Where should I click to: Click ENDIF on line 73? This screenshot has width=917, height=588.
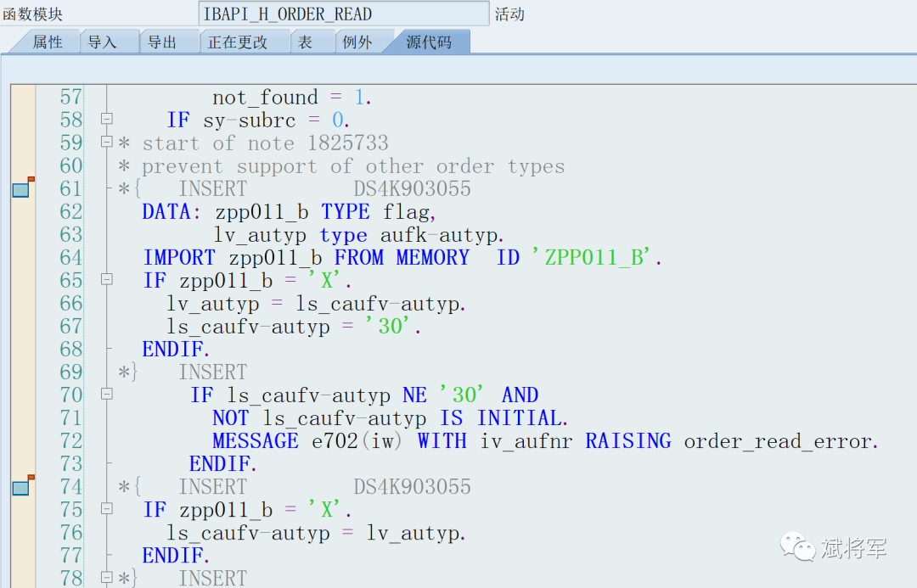coord(219,464)
